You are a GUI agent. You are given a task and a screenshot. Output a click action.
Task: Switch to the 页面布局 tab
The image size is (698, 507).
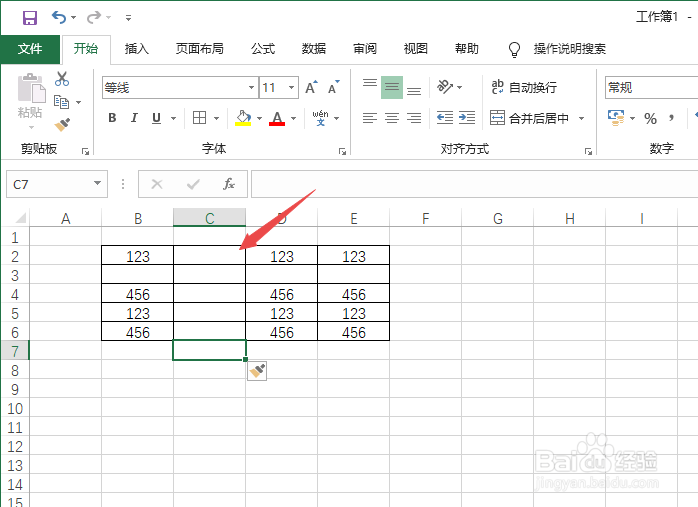click(x=199, y=49)
